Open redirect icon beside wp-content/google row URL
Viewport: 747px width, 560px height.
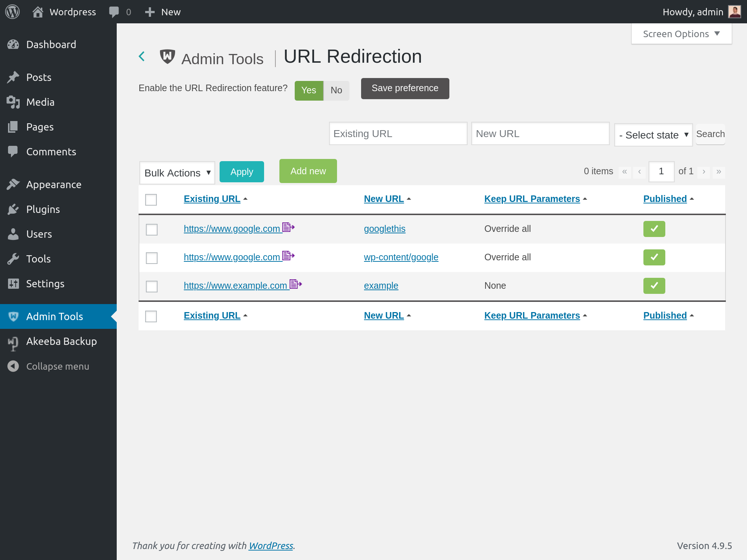pyautogui.click(x=289, y=256)
